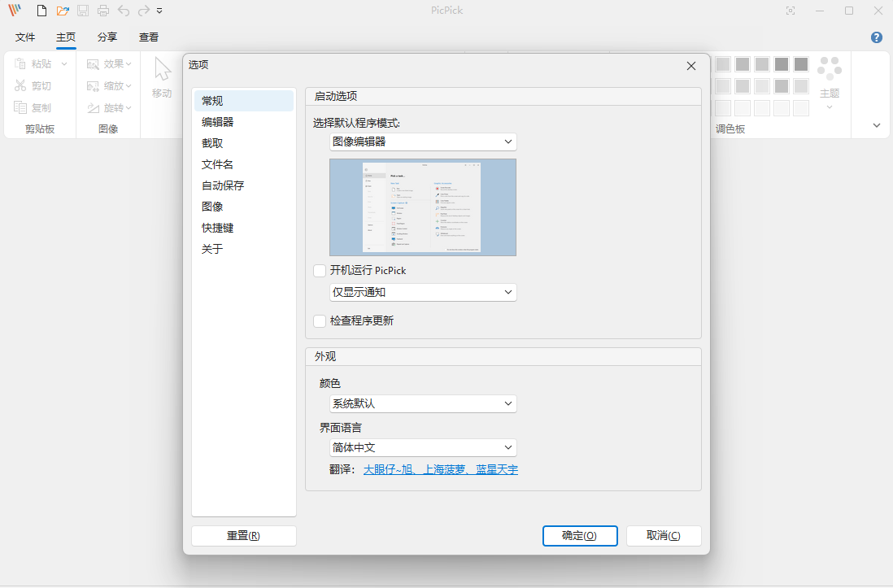Pick first swatch in palette top row

pos(723,64)
